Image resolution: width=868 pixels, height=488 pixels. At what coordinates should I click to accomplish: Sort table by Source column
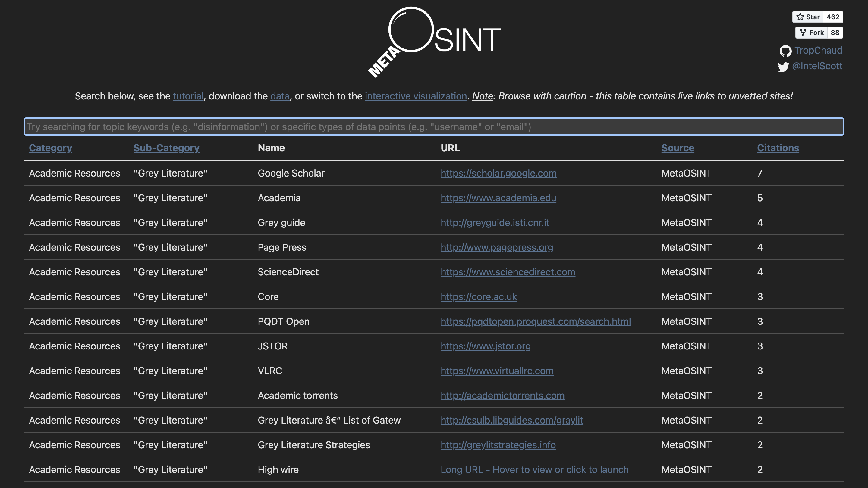678,148
